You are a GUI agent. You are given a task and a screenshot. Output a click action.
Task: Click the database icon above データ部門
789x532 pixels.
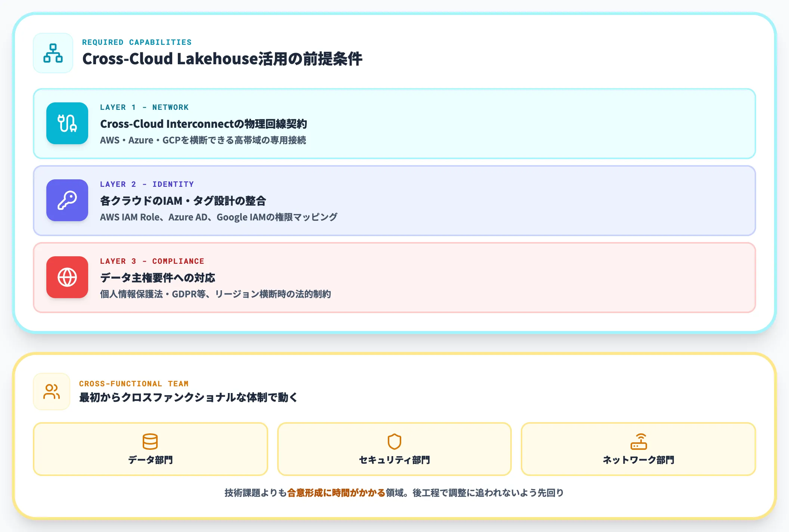coord(150,441)
